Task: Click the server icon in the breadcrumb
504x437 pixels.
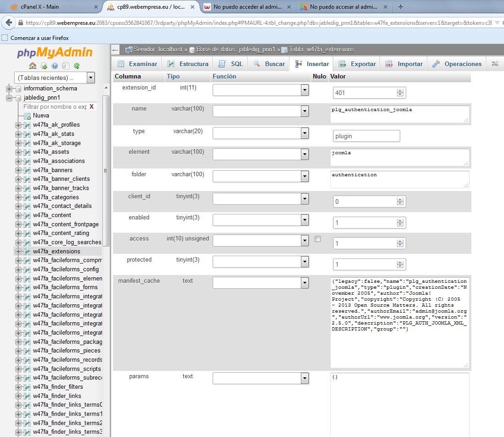Action: [129, 50]
